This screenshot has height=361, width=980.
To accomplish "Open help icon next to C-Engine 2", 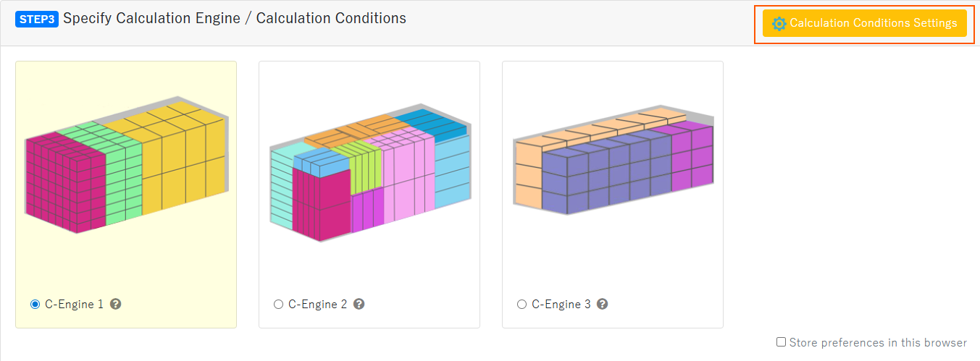I will [x=359, y=305].
